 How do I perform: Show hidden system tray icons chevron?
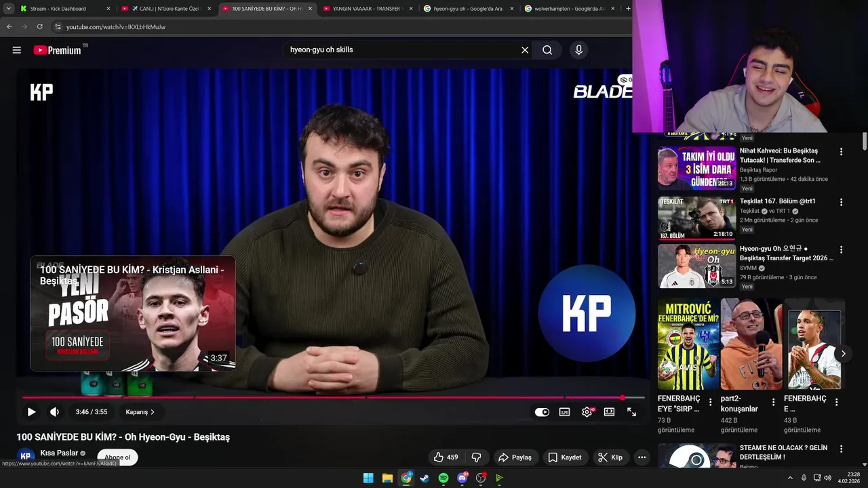tap(790, 478)
